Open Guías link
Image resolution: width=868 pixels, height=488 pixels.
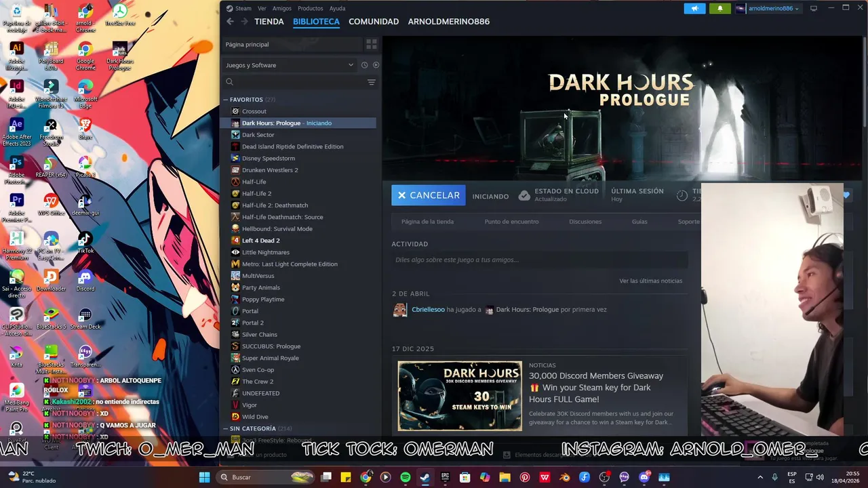point(639,222)
